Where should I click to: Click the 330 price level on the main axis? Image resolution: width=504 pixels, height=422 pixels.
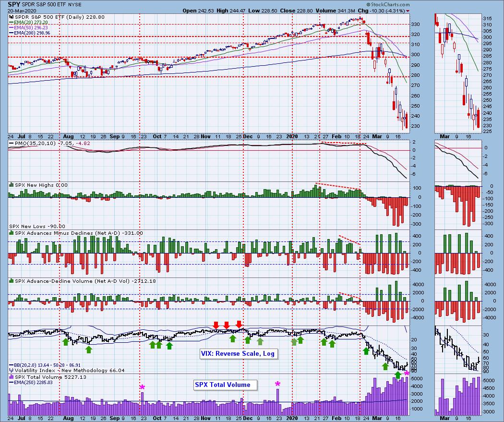[x=416, y=24]
